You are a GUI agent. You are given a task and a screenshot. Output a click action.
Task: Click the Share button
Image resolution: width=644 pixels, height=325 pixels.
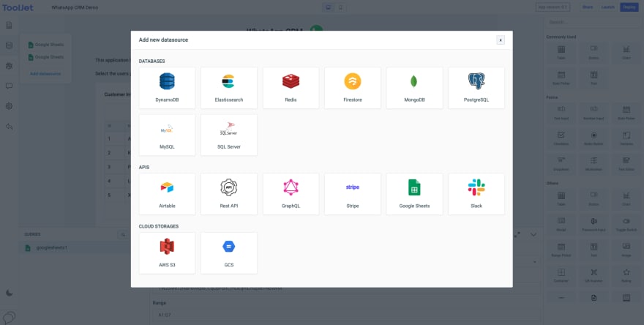click(x=588, y=7)
